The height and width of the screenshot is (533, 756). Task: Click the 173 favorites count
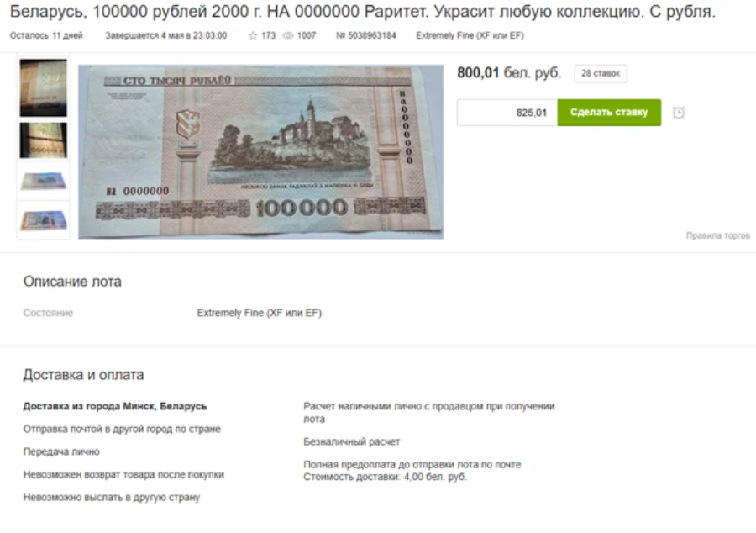[x=268, y=35]
